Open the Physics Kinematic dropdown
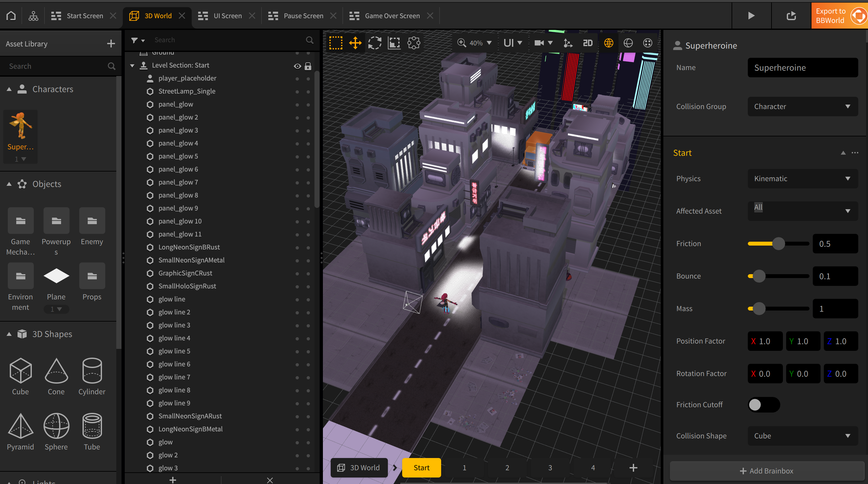868x484 pixels. coord(803,179)
